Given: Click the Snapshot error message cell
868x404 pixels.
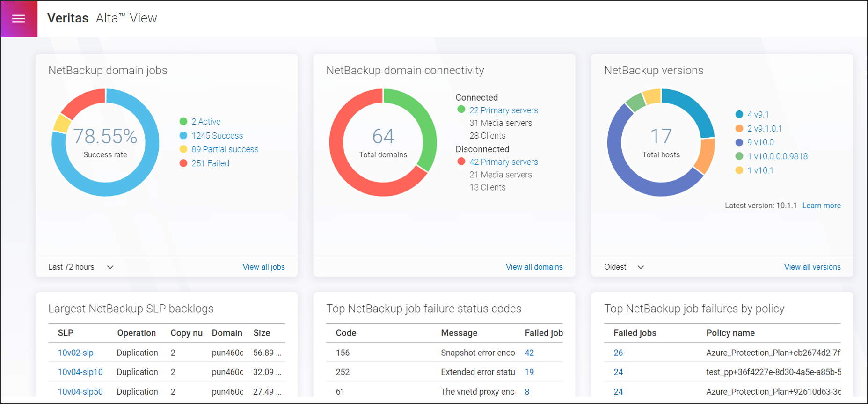Looking at the screenshot, I should [478, 353].
